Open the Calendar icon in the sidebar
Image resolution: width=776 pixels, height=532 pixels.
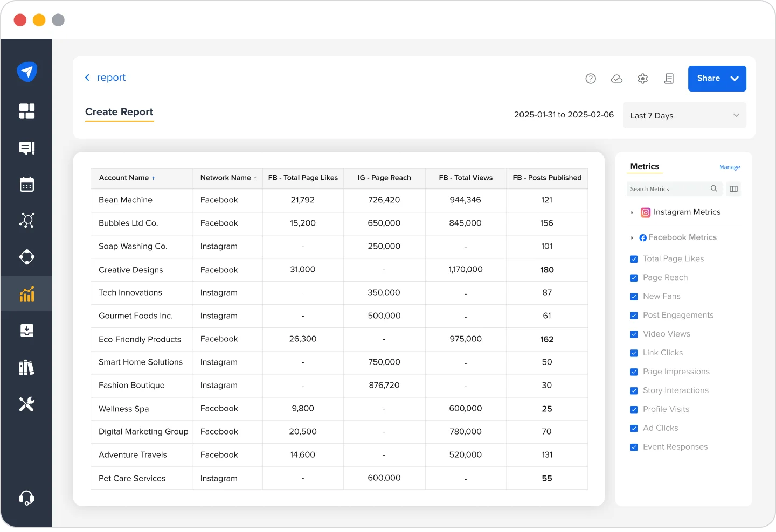[27, 184]
